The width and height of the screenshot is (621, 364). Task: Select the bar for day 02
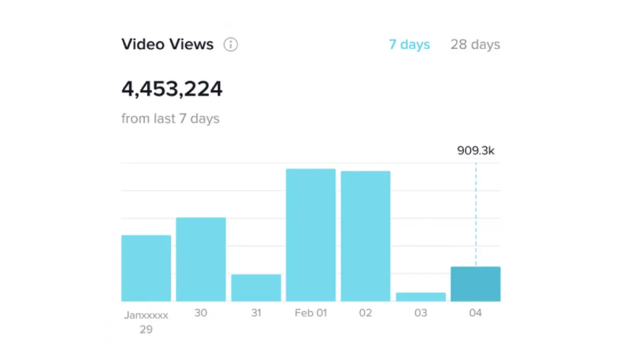point(366,236)
